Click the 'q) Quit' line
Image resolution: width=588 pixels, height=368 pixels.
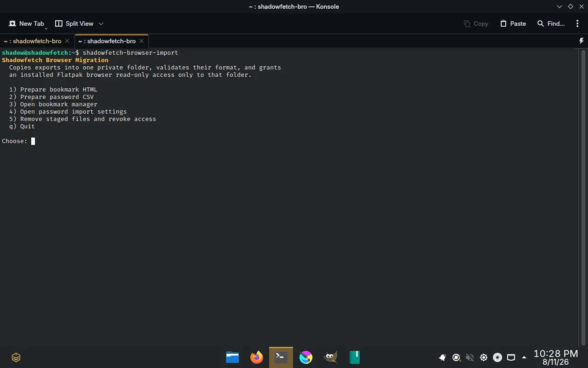(x=22, y=126)
